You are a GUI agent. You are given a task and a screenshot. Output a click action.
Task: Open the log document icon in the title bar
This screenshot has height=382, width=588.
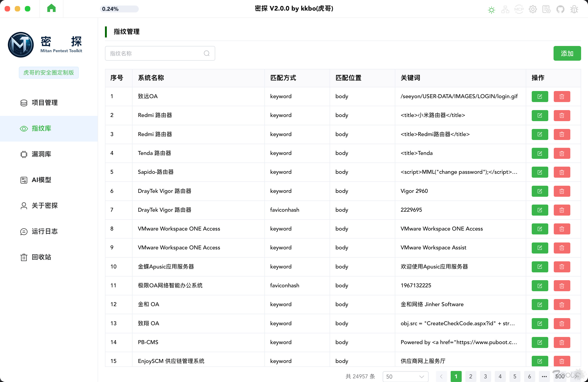coord(546,10)
